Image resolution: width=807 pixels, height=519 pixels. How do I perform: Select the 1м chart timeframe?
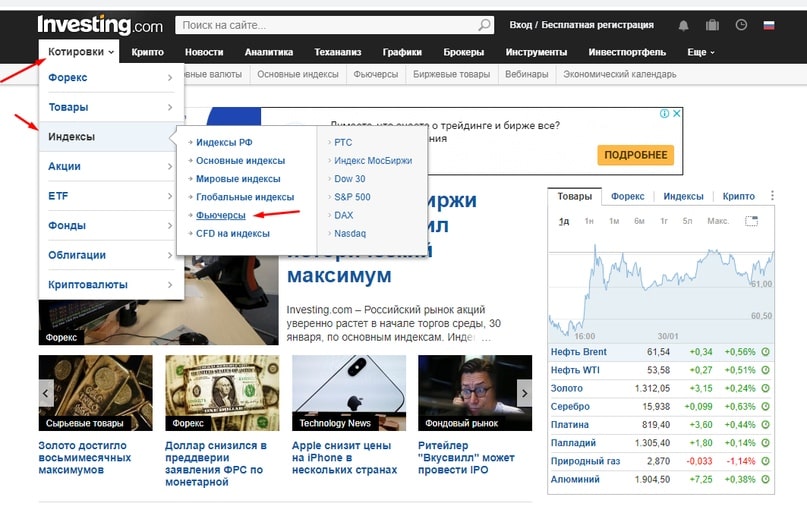pos(614,221)
